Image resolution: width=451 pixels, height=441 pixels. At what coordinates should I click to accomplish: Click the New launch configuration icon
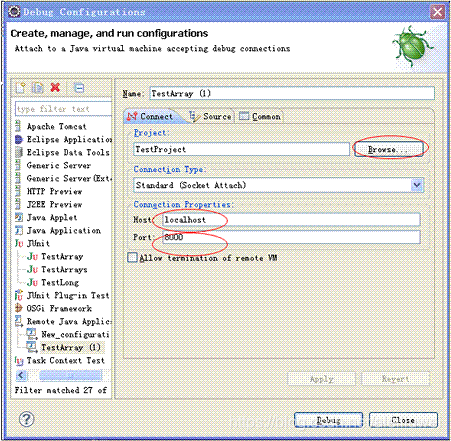[21, 88]
